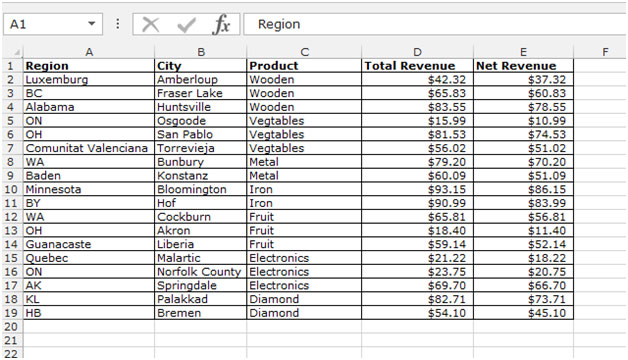Click the formula bar text showing Region

click(279, 24)
